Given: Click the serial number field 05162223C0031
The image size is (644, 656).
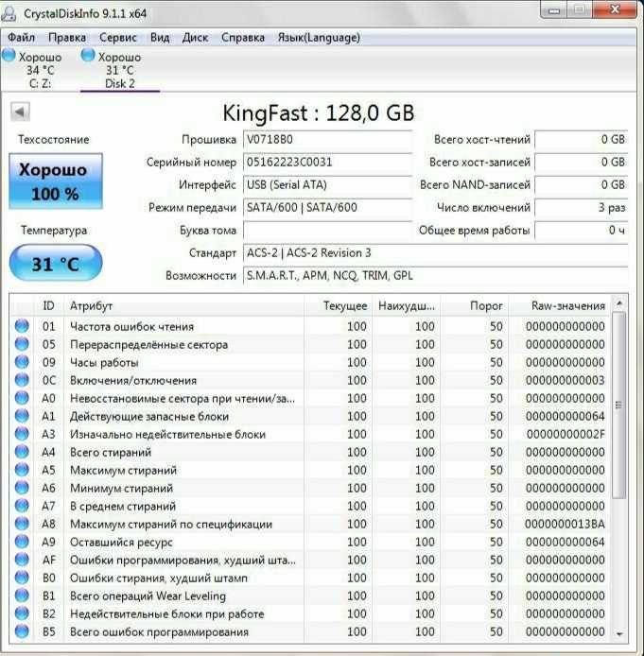Looking at the screenshot, I should 327,163.
